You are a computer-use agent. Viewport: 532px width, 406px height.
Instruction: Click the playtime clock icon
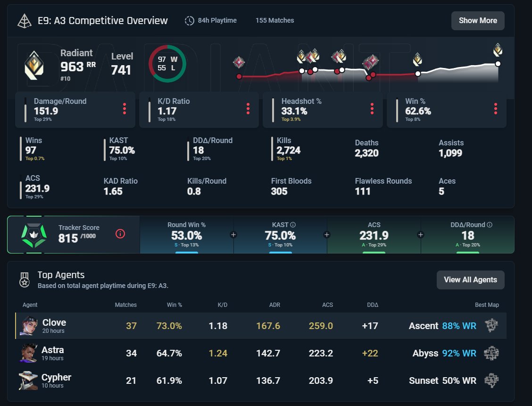tap(189, 21)
